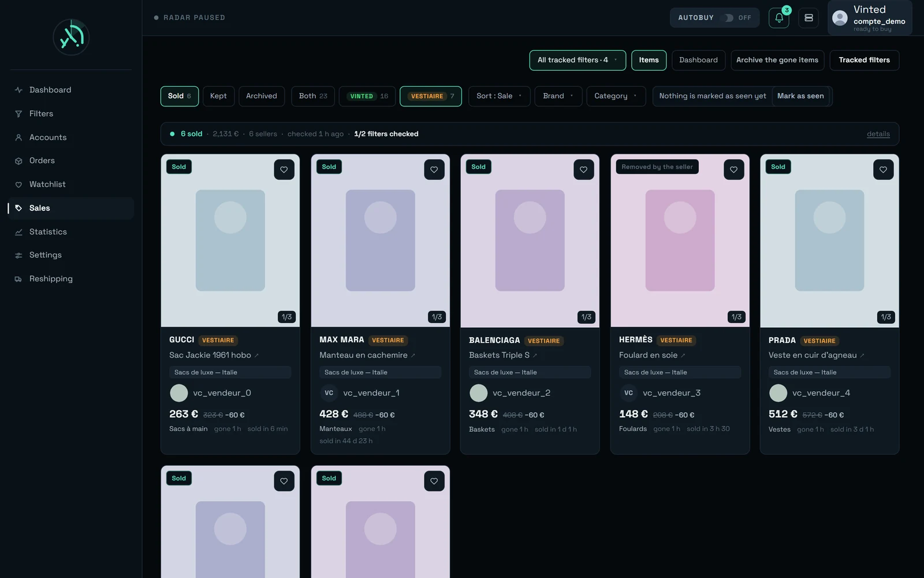This screenshot has width=924, height=578.
Task: Click the Tracked filters button
Action: pyautogui.click(x=864, y=60)
